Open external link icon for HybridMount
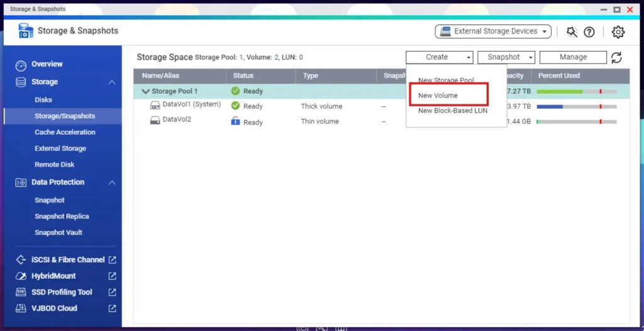The image size is (644, 331). point(112,276)
